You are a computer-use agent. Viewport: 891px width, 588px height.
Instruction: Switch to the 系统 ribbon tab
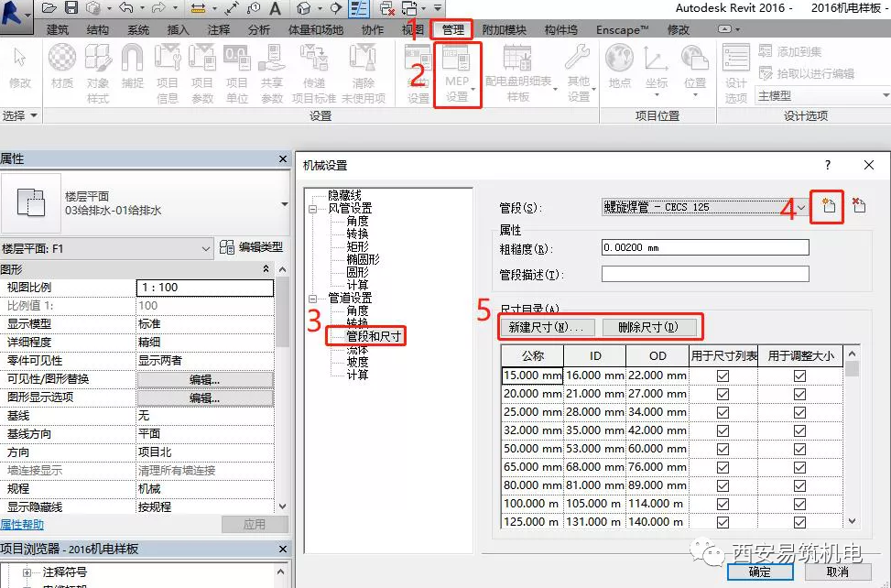(x=138, y=29)
